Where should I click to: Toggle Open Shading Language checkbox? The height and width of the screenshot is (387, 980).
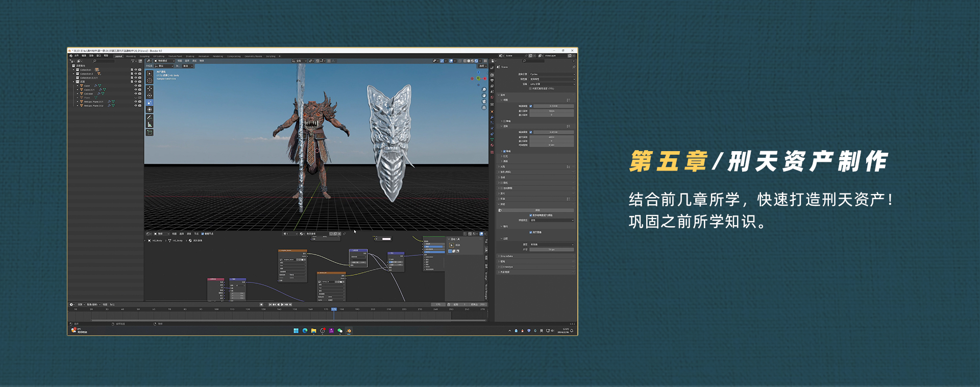tap(530, 88)
